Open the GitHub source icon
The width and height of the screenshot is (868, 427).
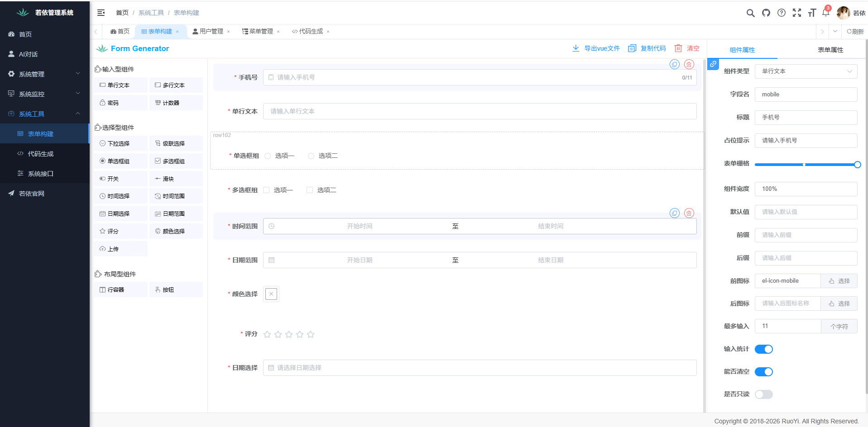tap(766, 13)
